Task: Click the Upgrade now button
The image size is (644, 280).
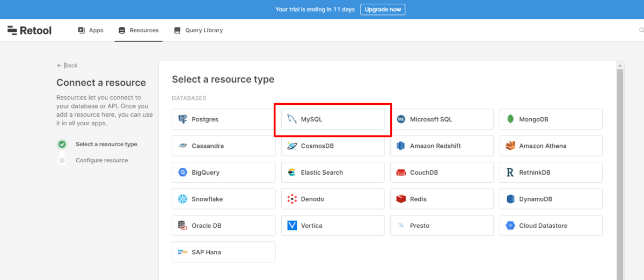Action: [x=383, y=10]
